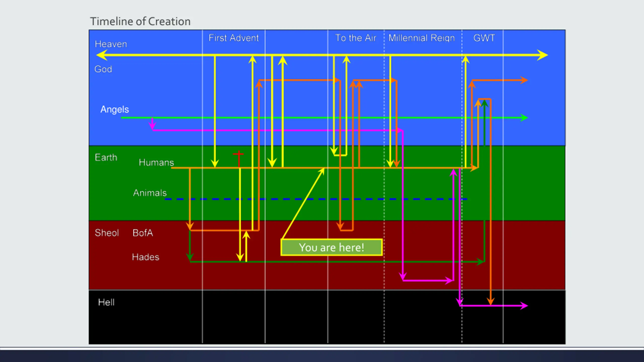Click the 'BofA' label
This screenshot has height=362, width=644.
pyautogui.click(x=143, y=233)
